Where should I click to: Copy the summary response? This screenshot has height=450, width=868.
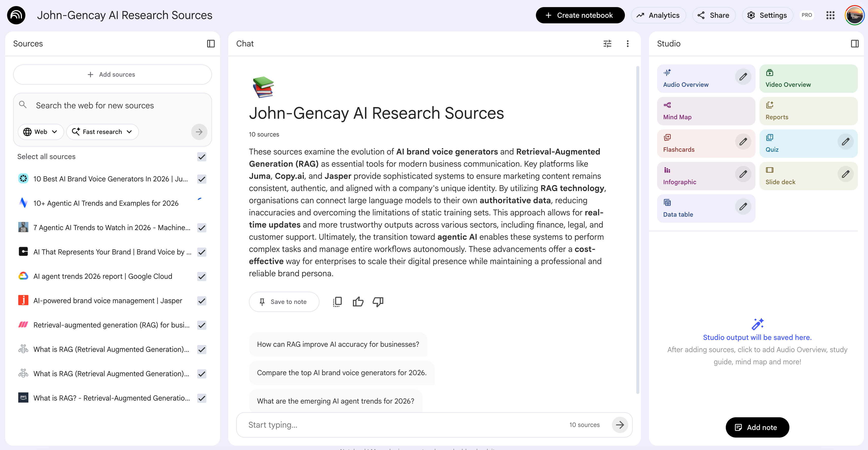337,302
